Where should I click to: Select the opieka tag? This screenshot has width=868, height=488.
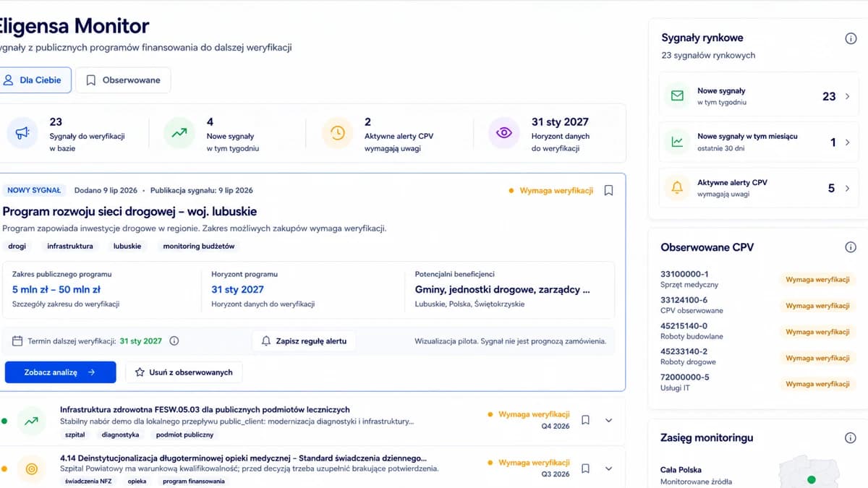[137, 481]
